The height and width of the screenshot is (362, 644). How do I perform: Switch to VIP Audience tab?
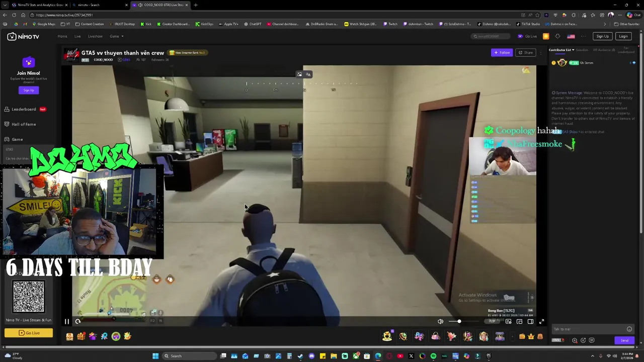click(604, 50)
